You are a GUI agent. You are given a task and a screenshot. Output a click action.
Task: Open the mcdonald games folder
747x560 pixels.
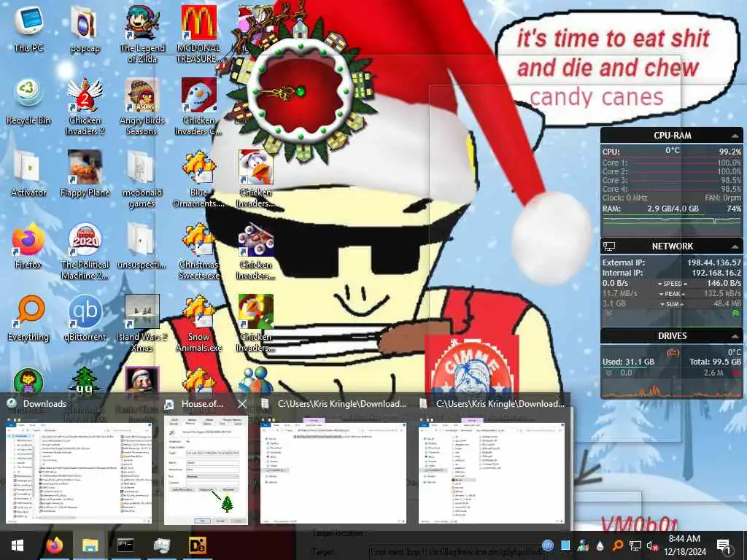coord(142,179)
